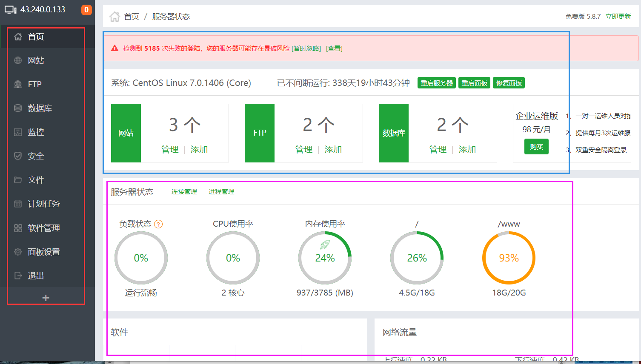Click 添加 under the FTP card

point(333,149)
